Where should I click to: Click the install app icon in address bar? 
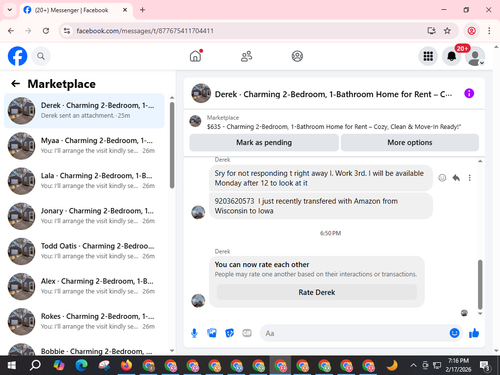click(x=431, y=31)
